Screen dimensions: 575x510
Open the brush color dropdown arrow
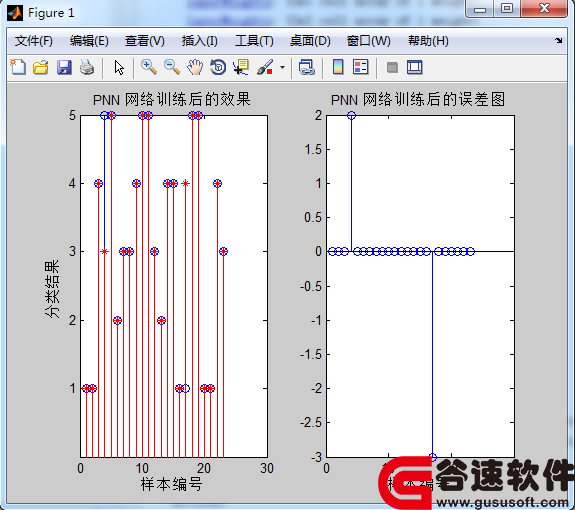pyautogui.click(x=282, y=68)
